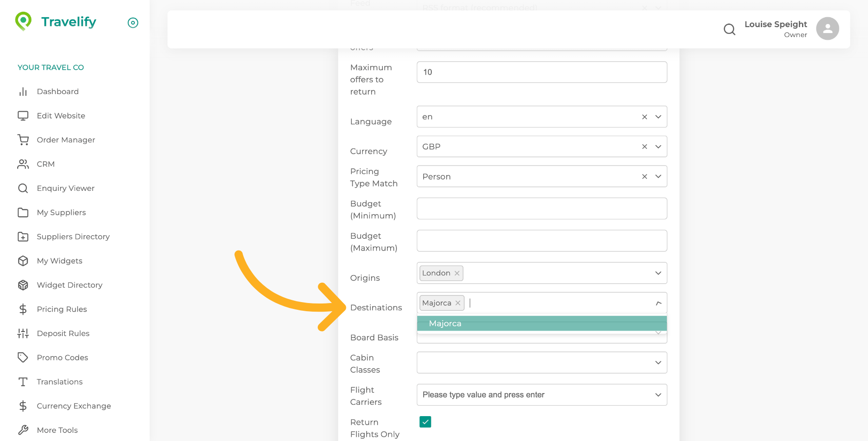Remove the Majorca destination tag
The height and width of the screenshot is (441, 868).
458,303
